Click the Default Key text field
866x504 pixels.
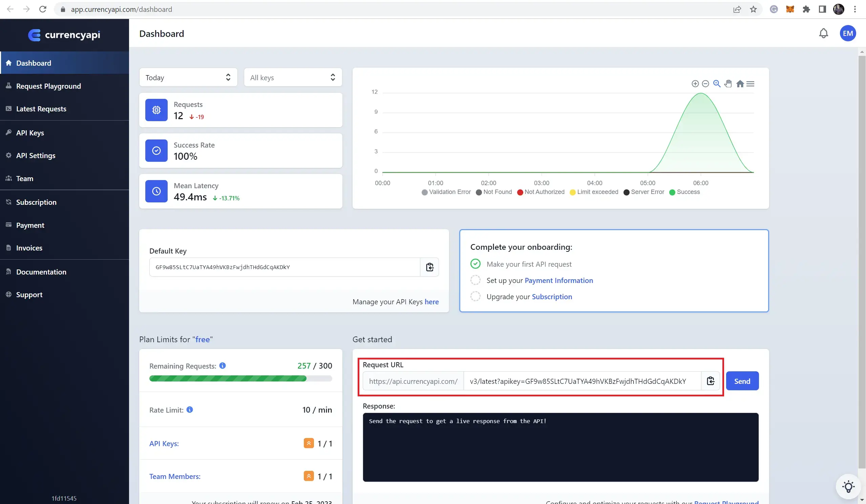tap(284, 267)
